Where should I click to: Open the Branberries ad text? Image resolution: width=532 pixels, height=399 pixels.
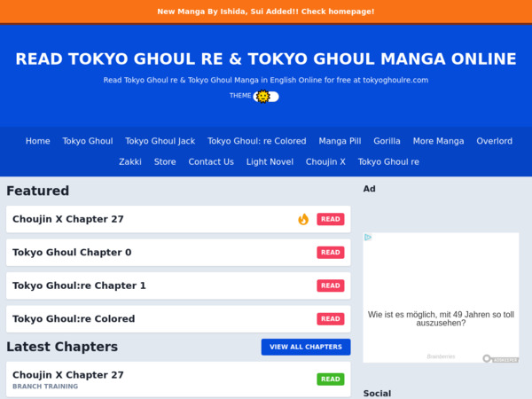pyautogui.click(x=441, y=356)
